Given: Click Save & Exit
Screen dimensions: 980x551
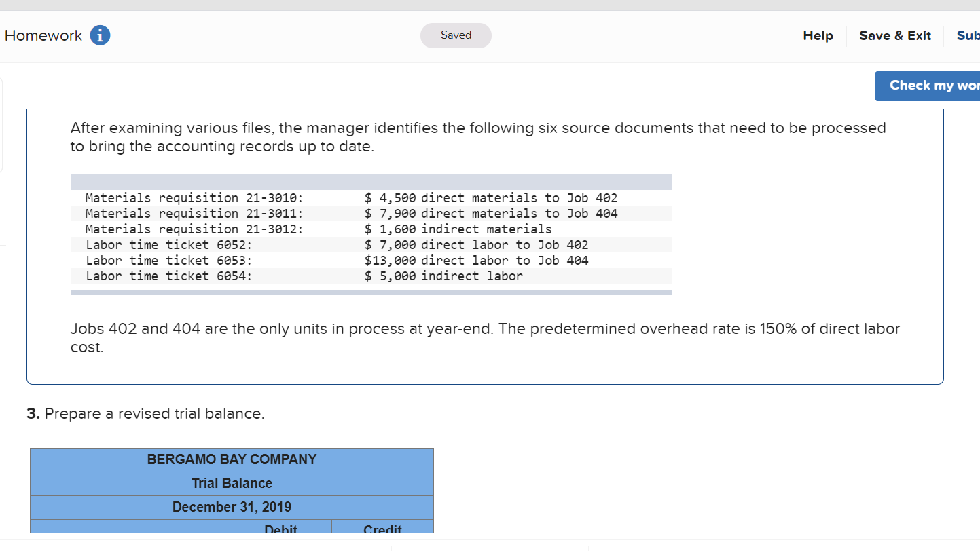Looking at the screenshot, I should (895, 35).
